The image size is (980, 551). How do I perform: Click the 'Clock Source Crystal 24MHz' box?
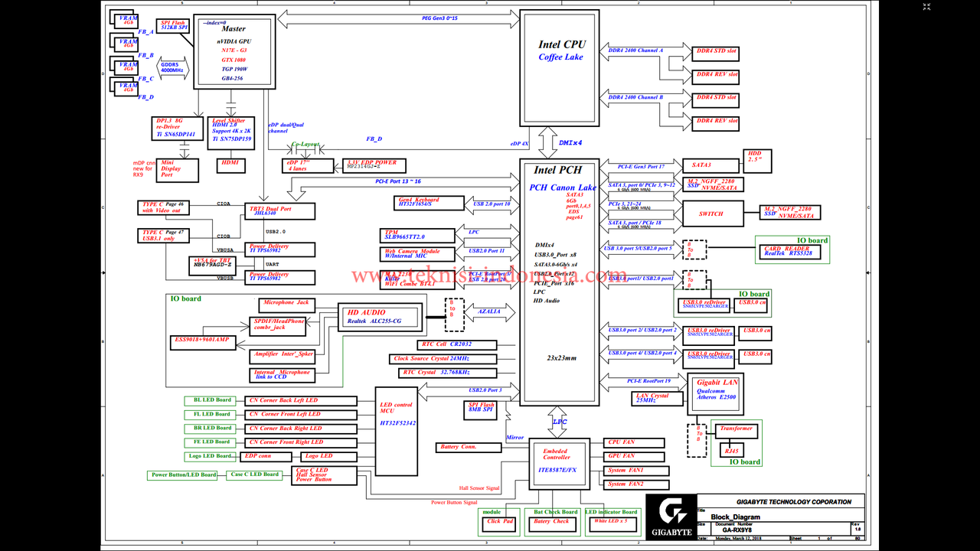(x=443, y=359)
